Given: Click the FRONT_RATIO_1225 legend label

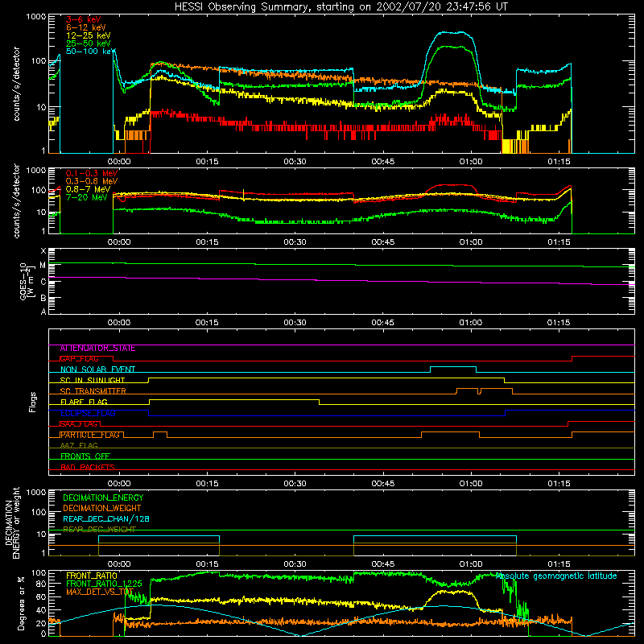Looking at the screenshot, I should tap(104, 584).
